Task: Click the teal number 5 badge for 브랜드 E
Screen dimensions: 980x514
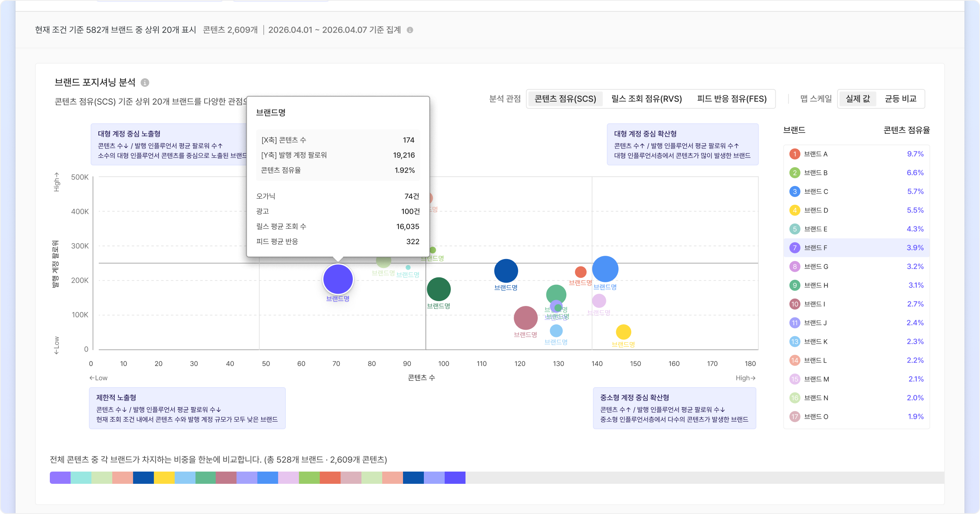Action: tap(795, 229)
